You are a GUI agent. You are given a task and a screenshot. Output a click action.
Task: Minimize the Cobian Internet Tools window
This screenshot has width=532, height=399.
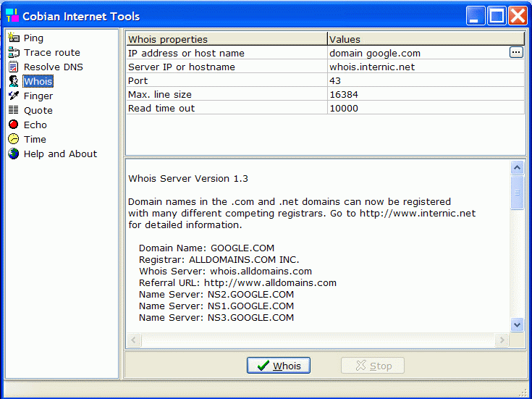point(476,16)
